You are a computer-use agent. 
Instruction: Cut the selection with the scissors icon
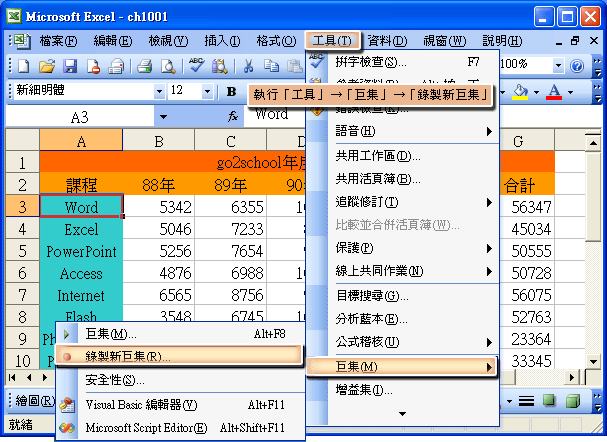click(248, 66)
